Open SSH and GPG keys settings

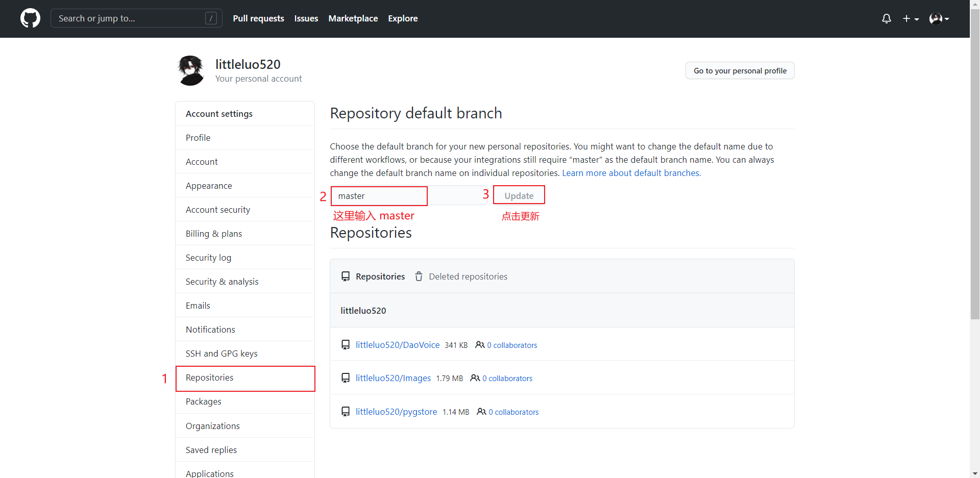(221, 354)
